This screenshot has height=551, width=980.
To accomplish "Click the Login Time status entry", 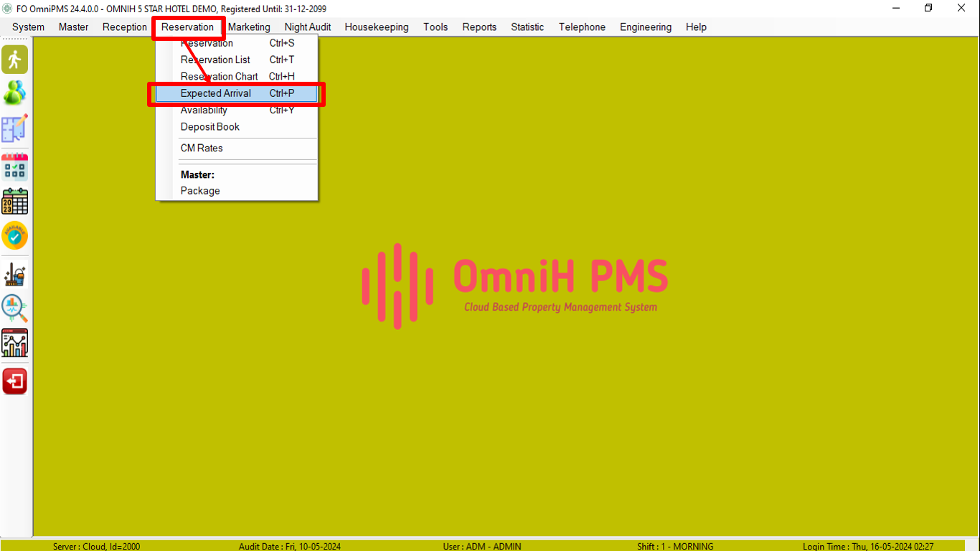I will 868,547.
